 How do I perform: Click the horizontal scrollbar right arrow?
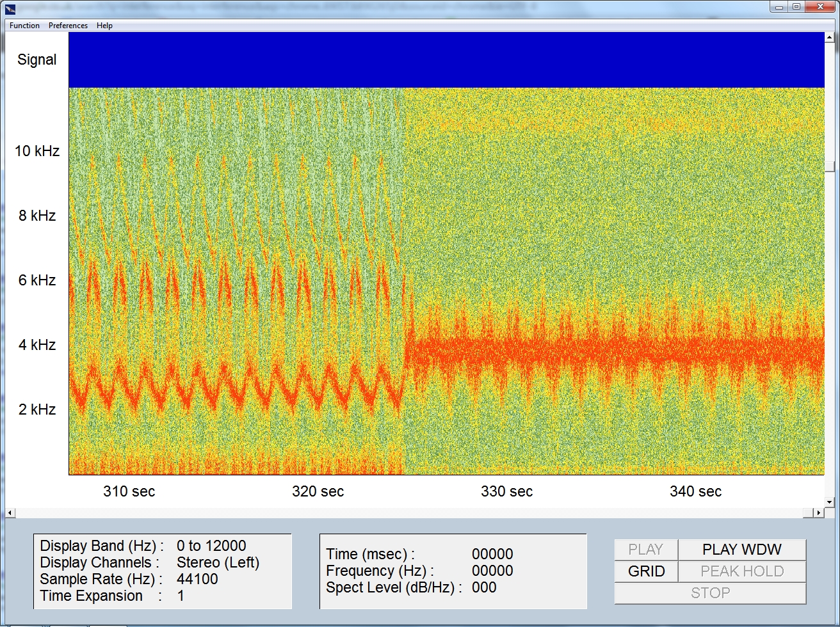tap(818, 513)
